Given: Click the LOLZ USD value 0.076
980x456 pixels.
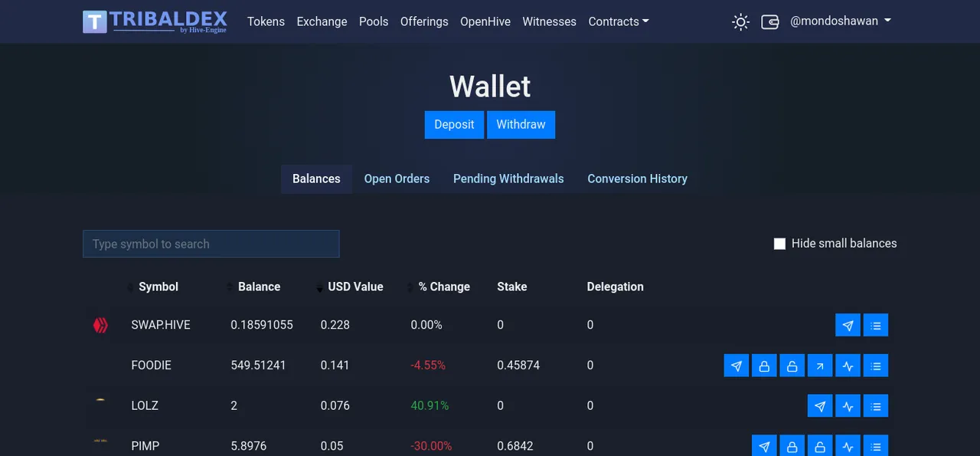Looking at the screenshot, I should [336, 405].
